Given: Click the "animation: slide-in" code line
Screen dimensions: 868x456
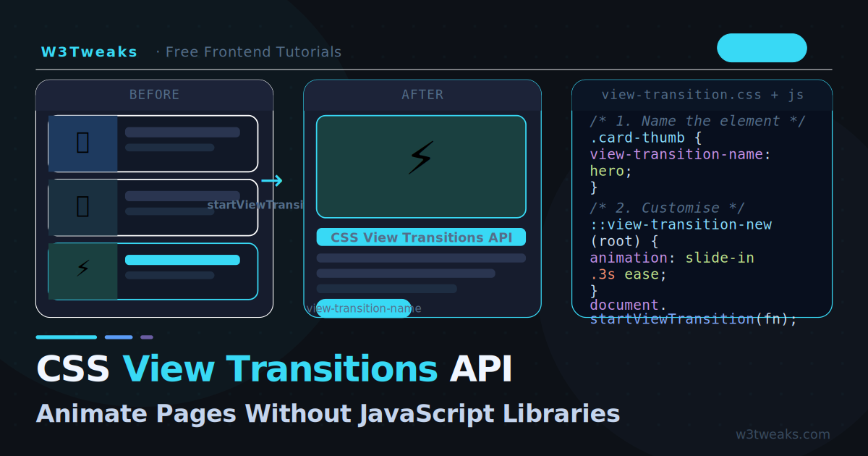Looking at the screenshot, I should click(672, 258).
